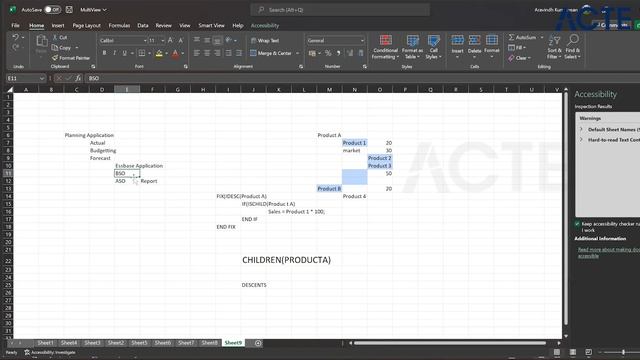The height and width of the screenshot is (360, 640).
Task: Align text left in cell
Action: pos(197,53)
